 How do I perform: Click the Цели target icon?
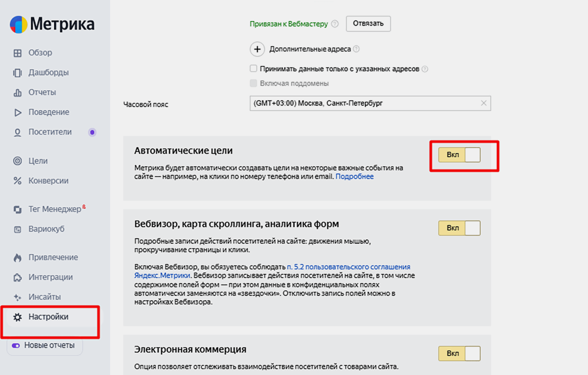pos(18,161)
